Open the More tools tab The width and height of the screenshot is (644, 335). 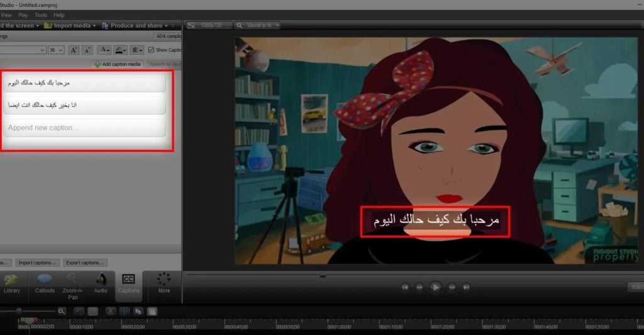pos(164,283)
